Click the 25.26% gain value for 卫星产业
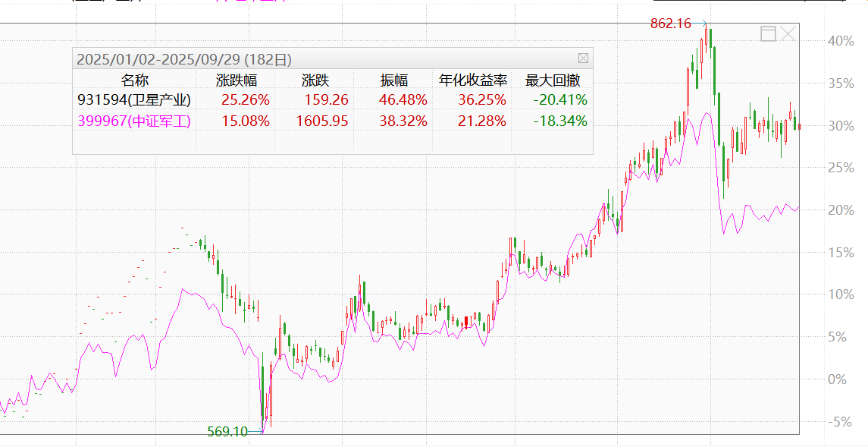The width and height of the screenshot is (868, 447). (x=245, y=100)
